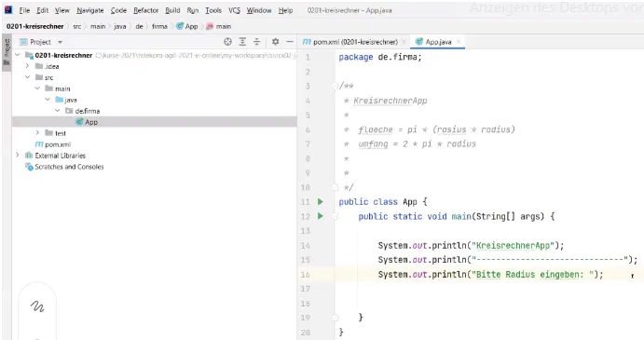Close the App.java editor tab
Image resolution: width=644 pixels, height=340 pixels.
(459, 42)
